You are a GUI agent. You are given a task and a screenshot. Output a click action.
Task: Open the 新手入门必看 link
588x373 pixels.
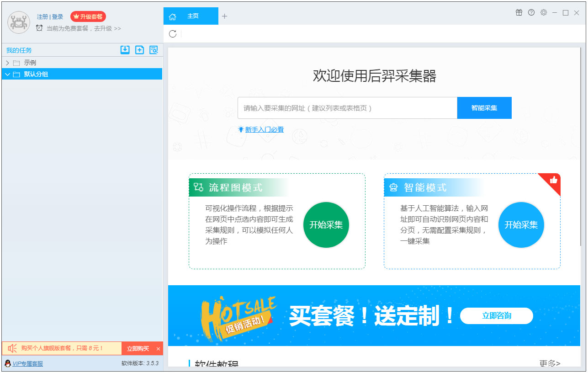tap(264, 129)
